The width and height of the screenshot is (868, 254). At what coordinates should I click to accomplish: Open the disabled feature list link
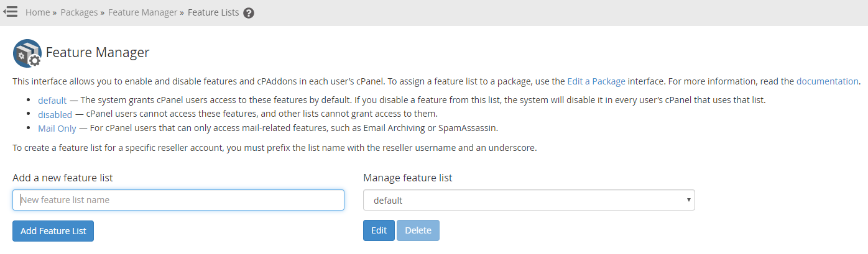click(55, 114)
